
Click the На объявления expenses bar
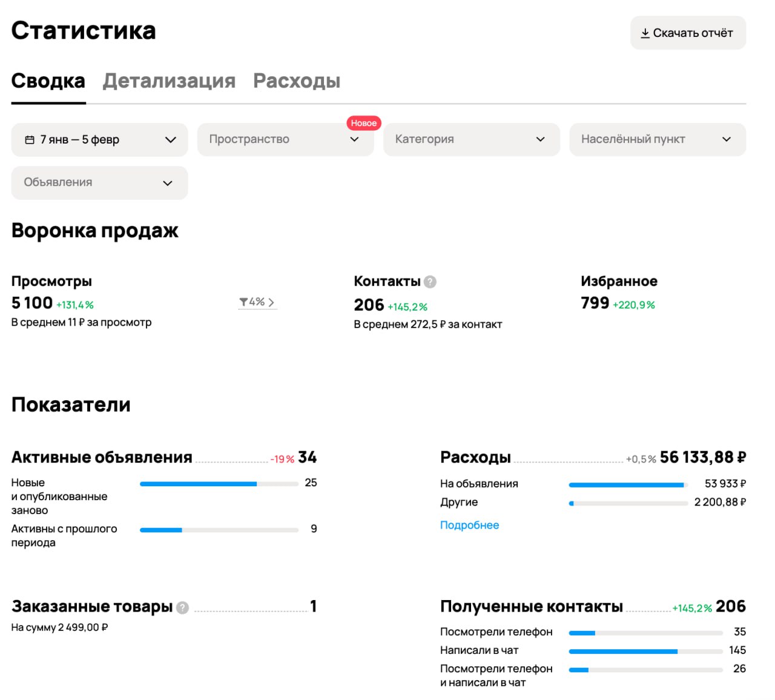tap(628, 484)
